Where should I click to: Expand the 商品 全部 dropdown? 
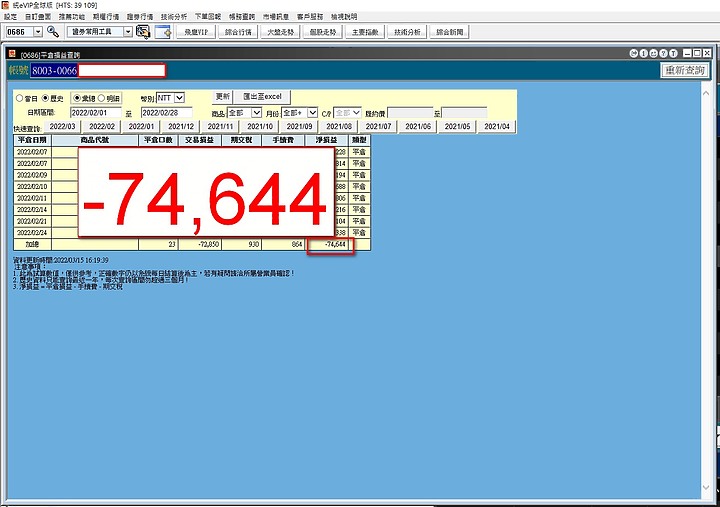click(x=256, y=113)
